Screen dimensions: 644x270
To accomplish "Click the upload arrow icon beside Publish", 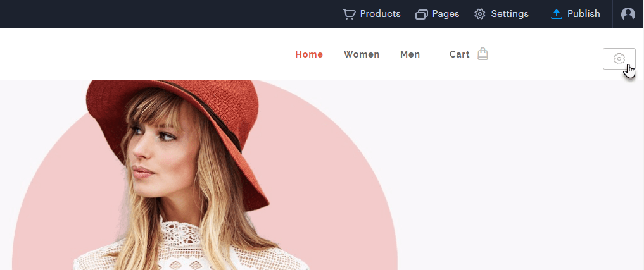I will [x=557, y=14].
